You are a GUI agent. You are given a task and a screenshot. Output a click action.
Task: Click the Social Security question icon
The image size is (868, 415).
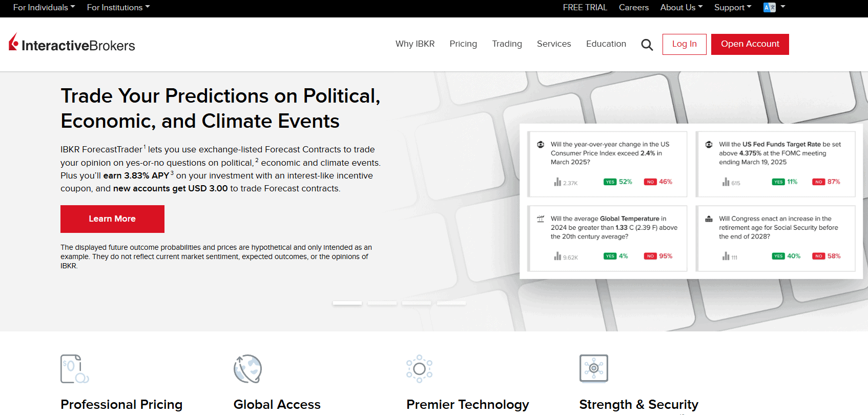pos(709,219)
